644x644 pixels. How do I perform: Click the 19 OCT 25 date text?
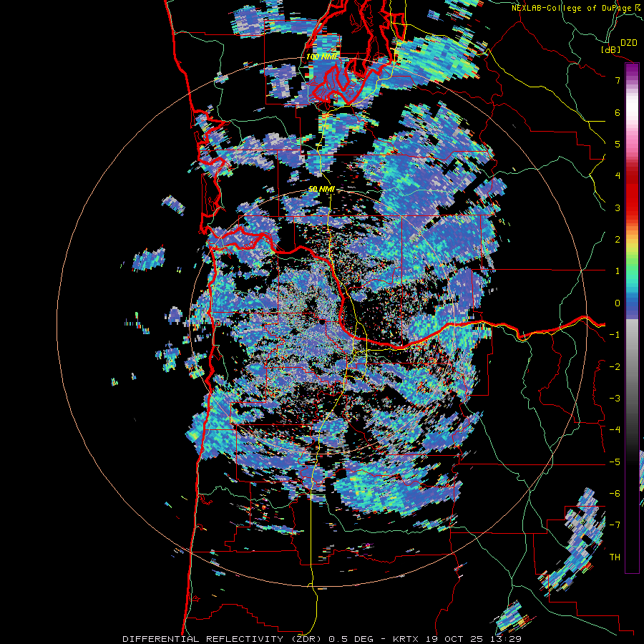tap(453, 639)
